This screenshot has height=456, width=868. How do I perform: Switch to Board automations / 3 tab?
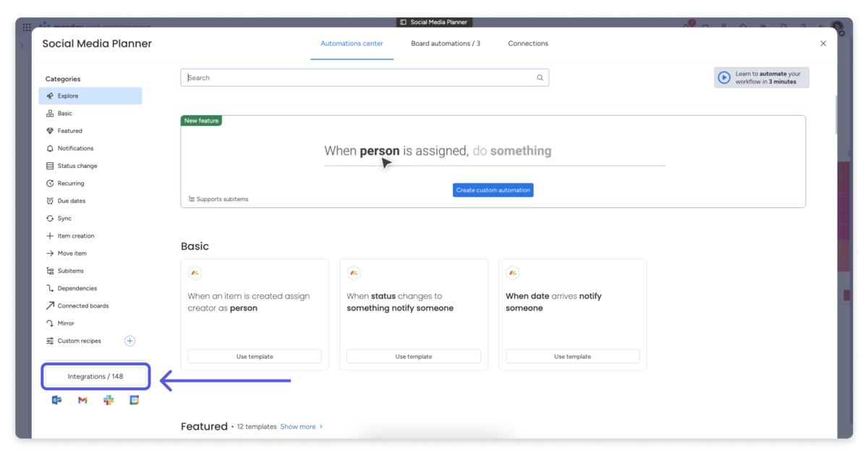(x=446, y=43)
